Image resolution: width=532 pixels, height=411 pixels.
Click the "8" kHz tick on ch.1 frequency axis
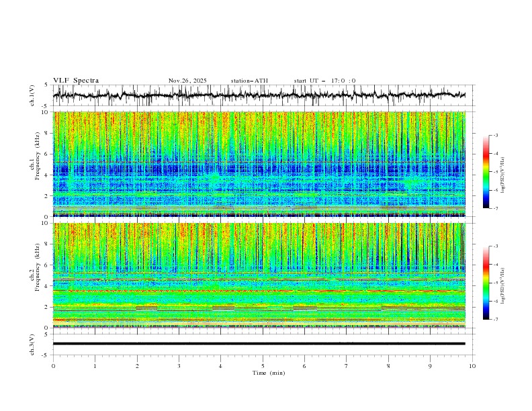pos(46,133)
